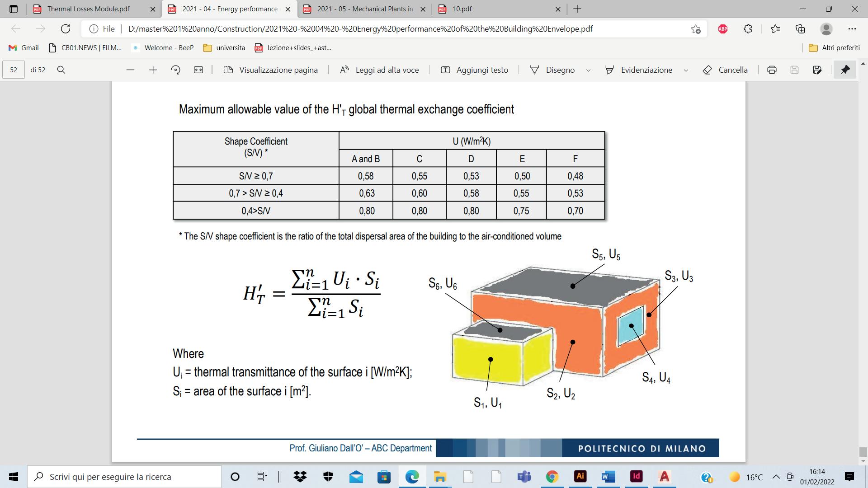Click the fit to width icon
Image resolution: width=868 pixels, height=488 pixels.
[x=198, y=70]
